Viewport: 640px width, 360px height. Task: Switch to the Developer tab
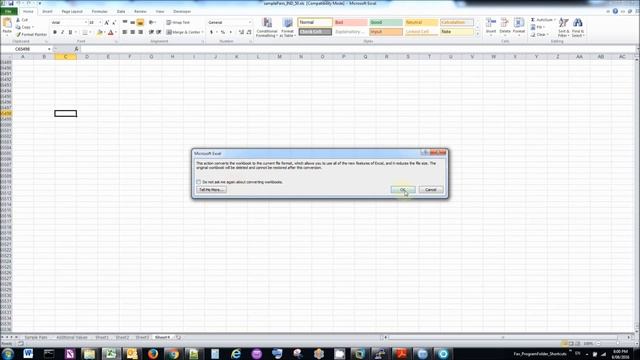(182, 11)
